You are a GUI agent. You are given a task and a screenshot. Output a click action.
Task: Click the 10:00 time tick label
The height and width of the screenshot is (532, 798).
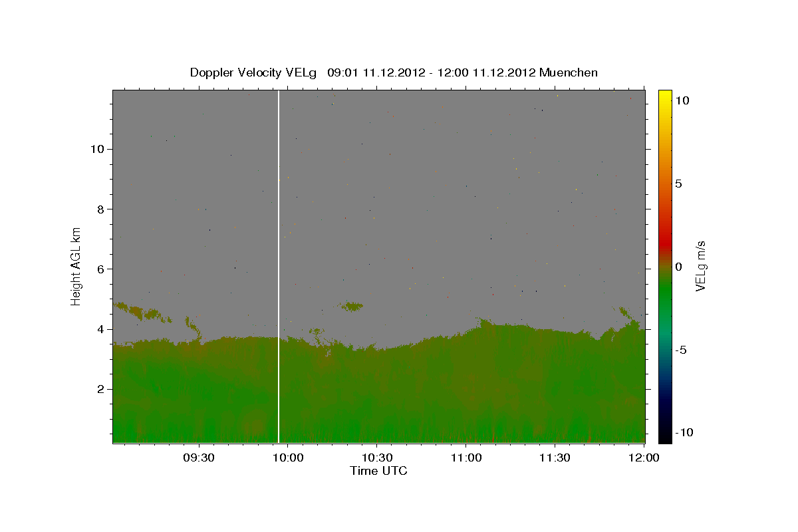(x=288, y=458)
